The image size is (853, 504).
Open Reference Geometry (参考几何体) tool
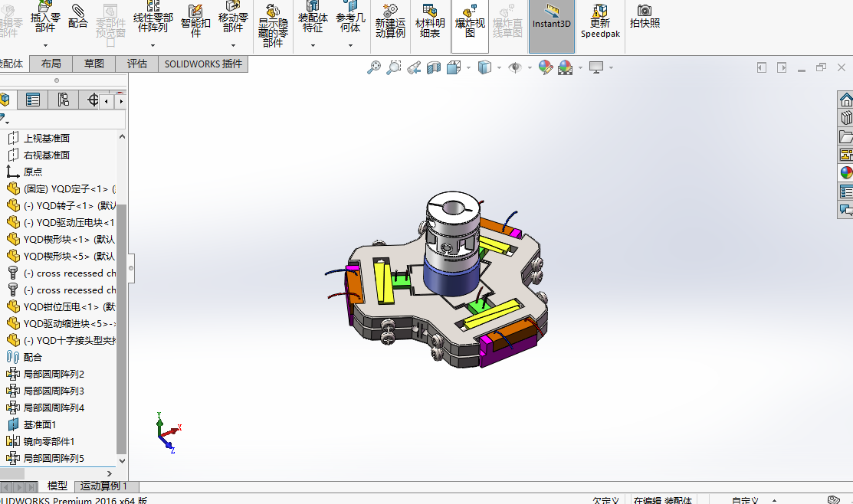pos(350,18)
